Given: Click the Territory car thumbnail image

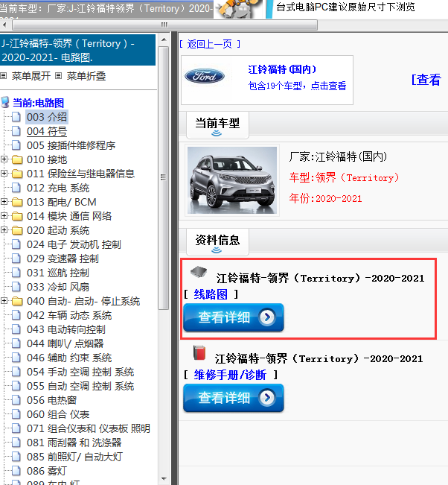Looking at the screenshot, I should [232, 180].
